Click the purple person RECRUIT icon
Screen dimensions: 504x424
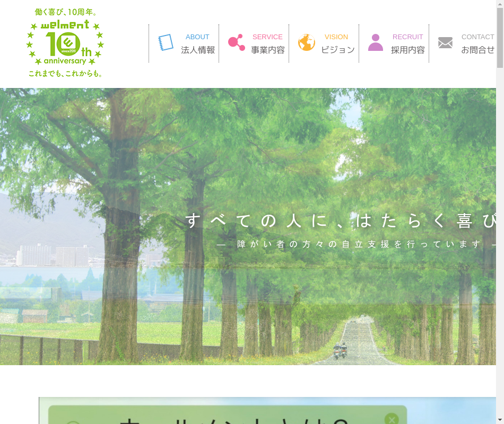[376, 42]
